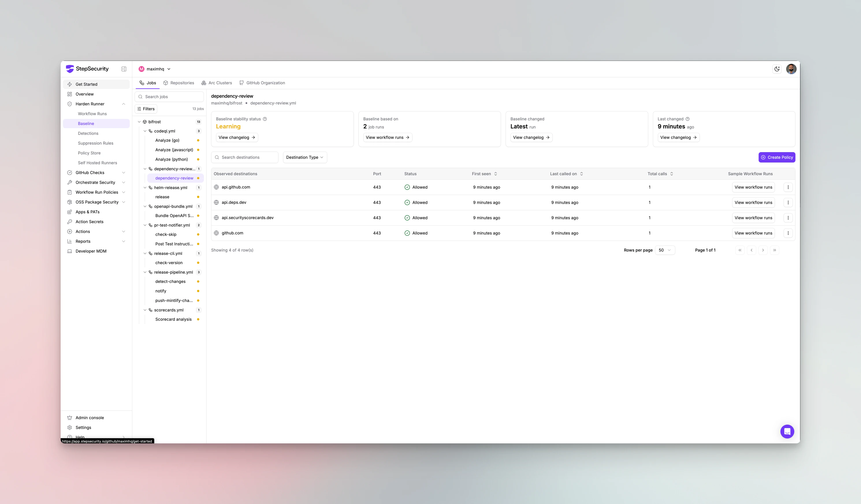861x504 pixels.
Task: Open the kebab menu on api.deps.dev row
Action: (788, 202)
